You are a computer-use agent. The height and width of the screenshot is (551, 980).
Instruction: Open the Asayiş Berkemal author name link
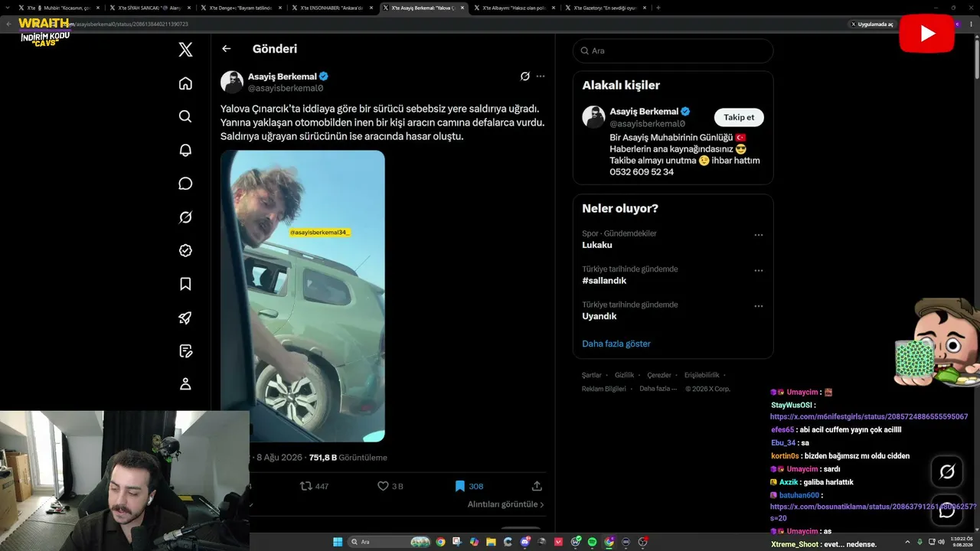[283, 77]
